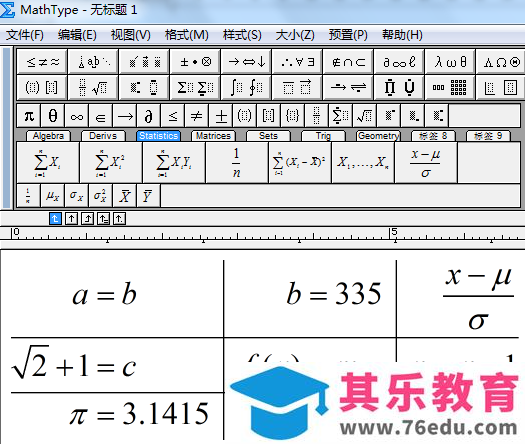This screenshot has height=444, width=525.
Task: Switch to the Sets tab
Action: [268, 136]
